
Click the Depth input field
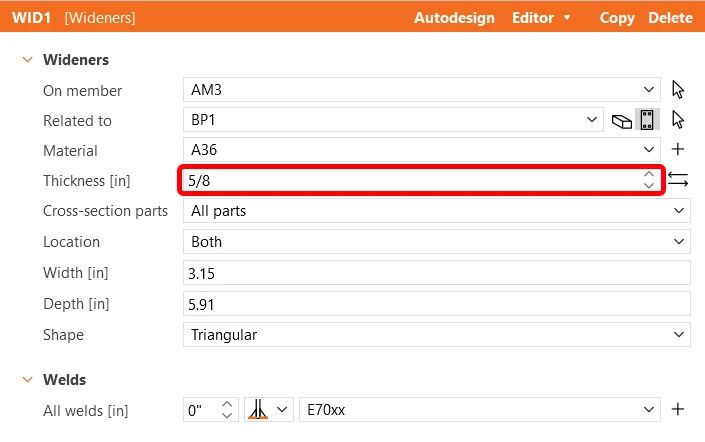click(437, 304)
